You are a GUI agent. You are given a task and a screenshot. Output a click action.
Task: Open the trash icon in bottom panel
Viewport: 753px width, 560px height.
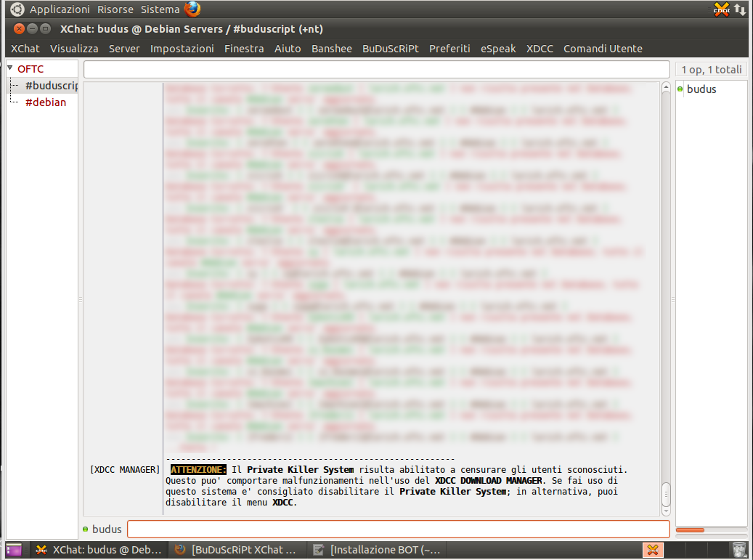(x=739, y=549)
